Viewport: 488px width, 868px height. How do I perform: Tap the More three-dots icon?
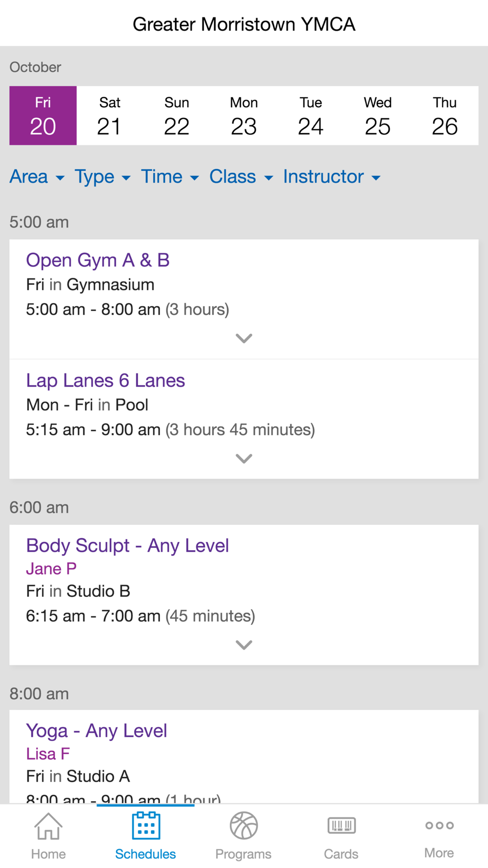click(439, 826)
